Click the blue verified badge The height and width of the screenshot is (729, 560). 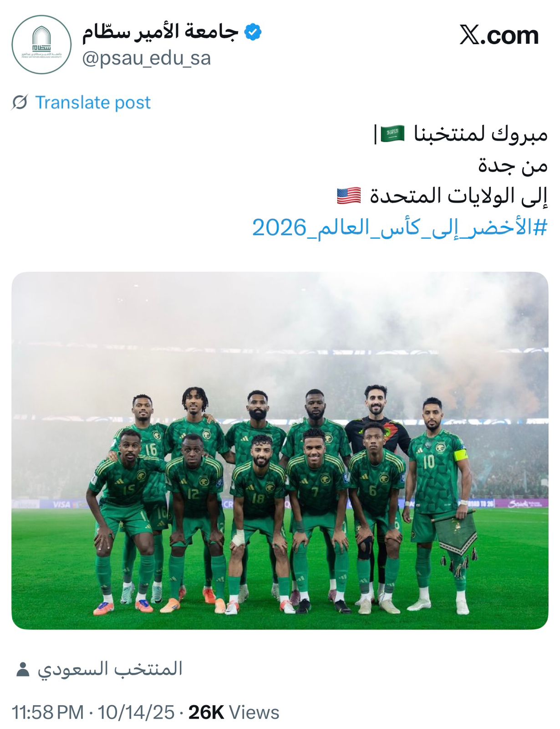click(x=253, y=32)
